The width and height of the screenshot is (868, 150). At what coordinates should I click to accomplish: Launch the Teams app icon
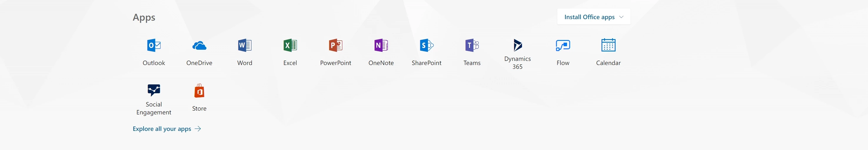point(472,45)
